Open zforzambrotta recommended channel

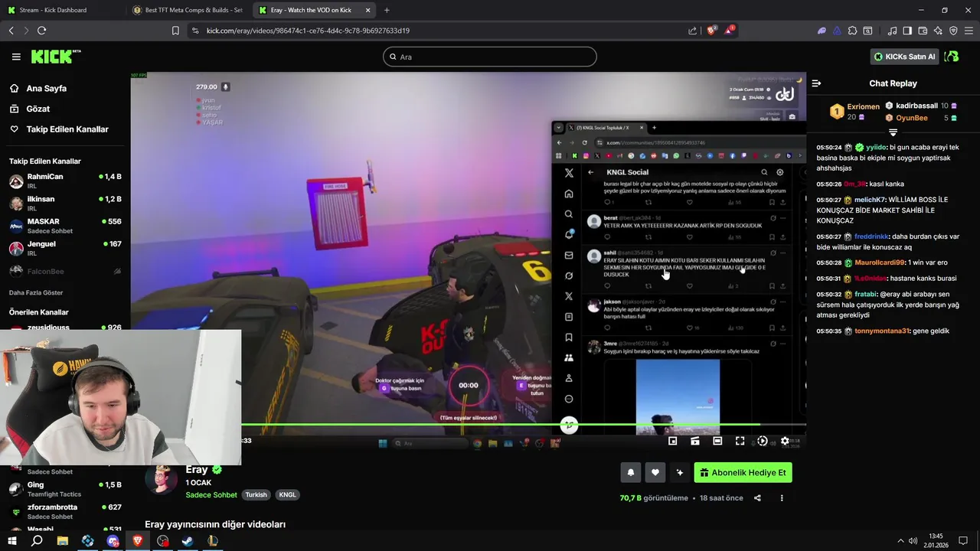[x=65, y=511]
